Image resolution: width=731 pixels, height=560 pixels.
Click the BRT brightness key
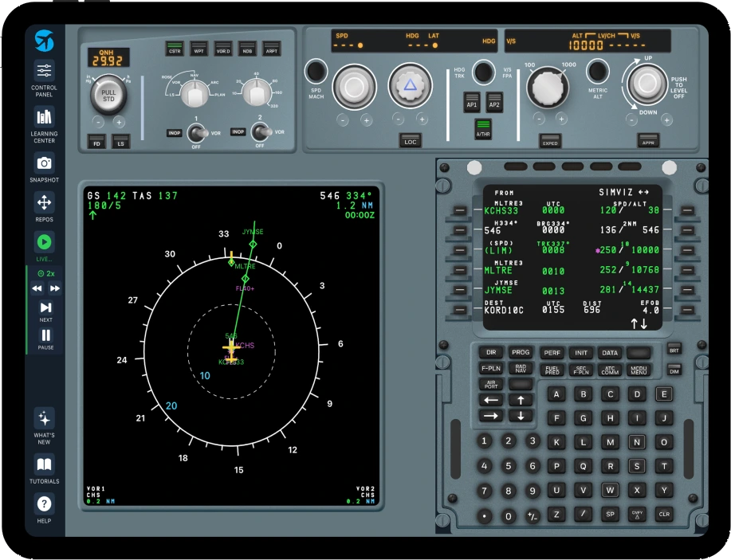point(674,350)
